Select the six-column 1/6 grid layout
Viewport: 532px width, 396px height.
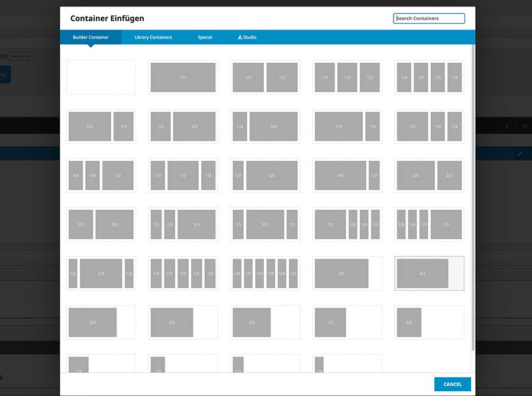coord(265,273)
